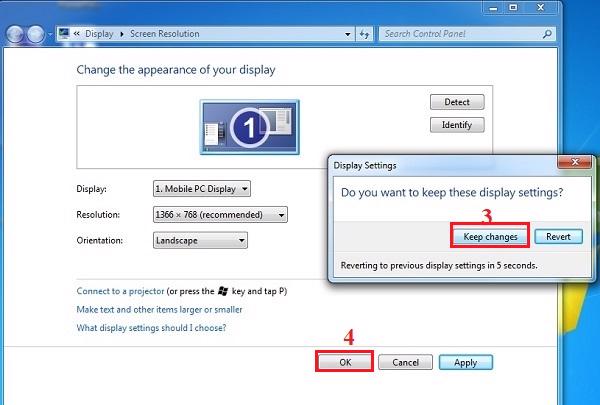This screenshot has width=600, height=405.
Task: Click the monitor icon in address bar
Action: [65, 33]
